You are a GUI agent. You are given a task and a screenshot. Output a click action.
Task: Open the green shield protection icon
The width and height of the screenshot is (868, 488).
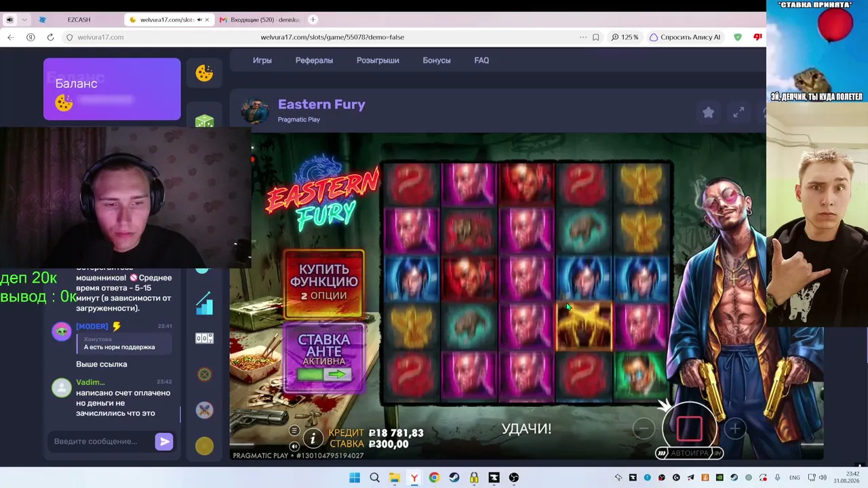[738, 37]
